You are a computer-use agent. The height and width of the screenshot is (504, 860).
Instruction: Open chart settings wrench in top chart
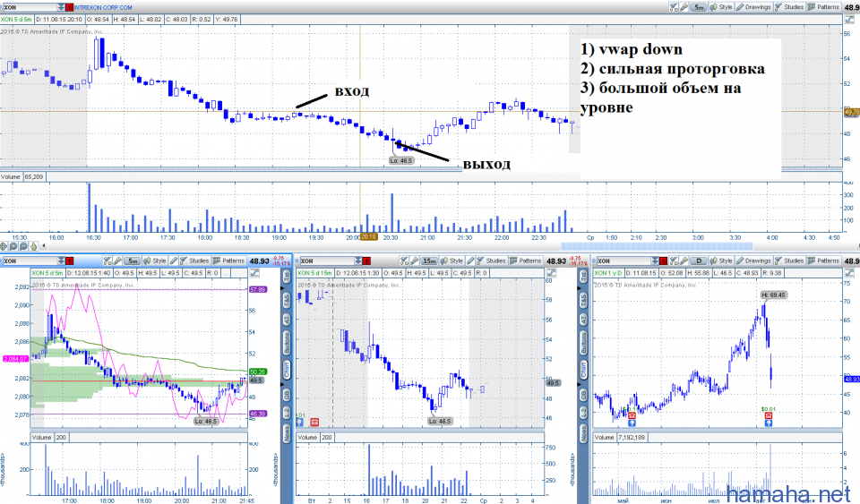click(x=684, y=7)
